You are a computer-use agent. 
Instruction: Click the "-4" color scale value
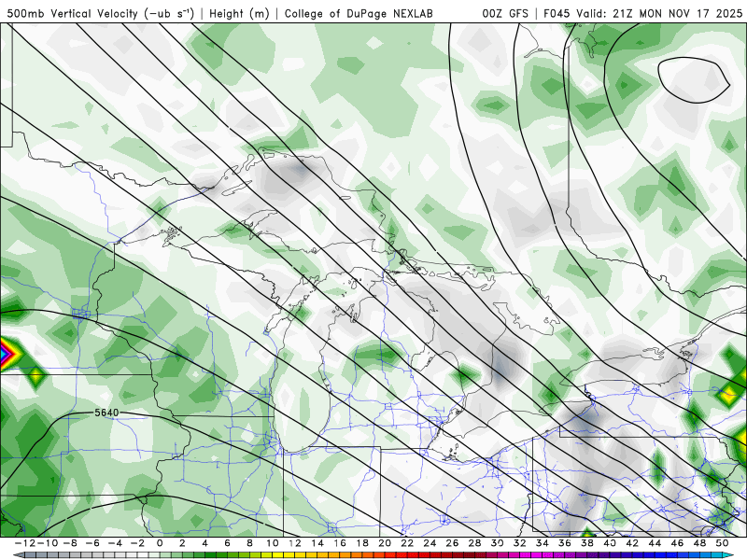pyautogui.click(x=115, y=543)
